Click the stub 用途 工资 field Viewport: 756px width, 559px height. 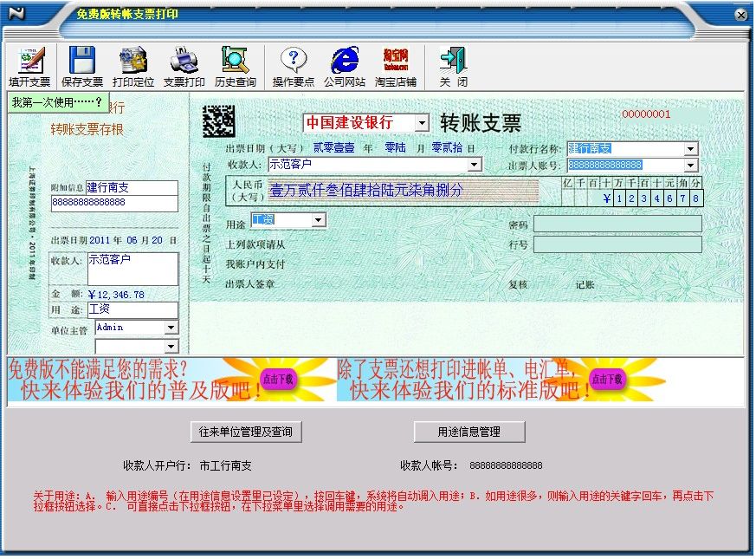click(132, 309)
